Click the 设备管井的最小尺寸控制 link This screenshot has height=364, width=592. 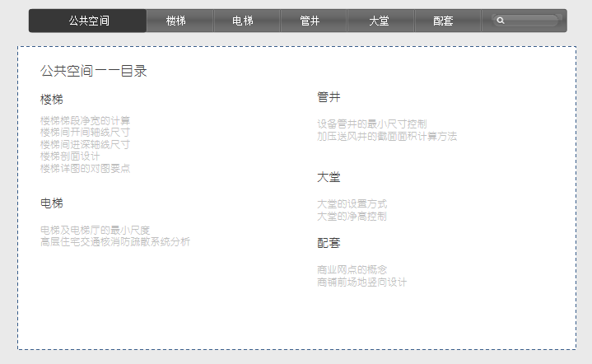click(x=371, y=124)
